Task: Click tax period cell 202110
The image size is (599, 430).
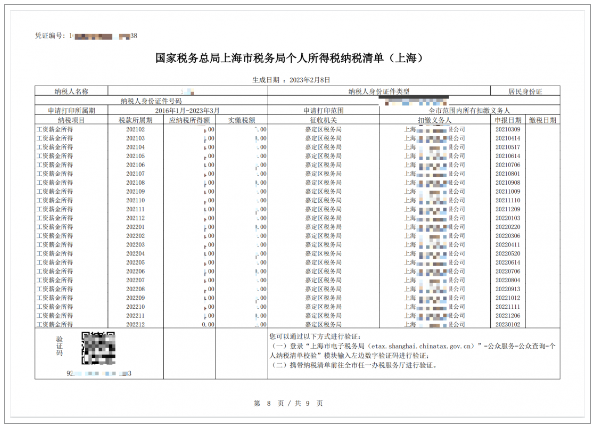Action: [136, 200]
